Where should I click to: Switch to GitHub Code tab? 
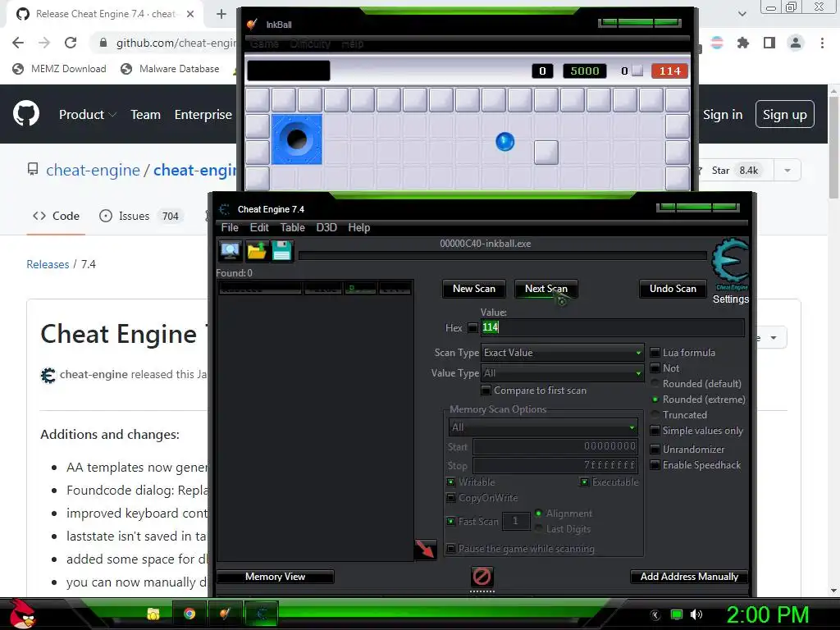(56, 216)
